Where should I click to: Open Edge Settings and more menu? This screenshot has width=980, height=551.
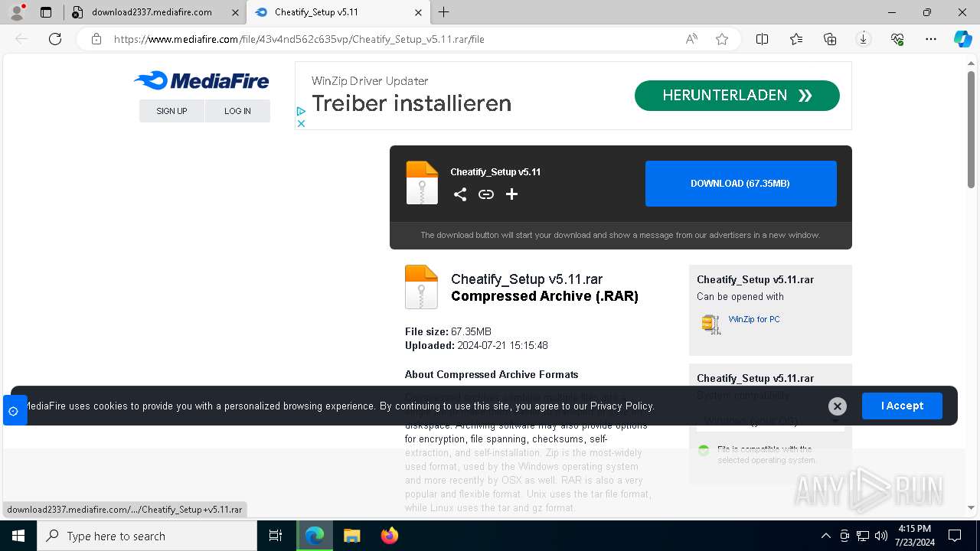[931, 39]
